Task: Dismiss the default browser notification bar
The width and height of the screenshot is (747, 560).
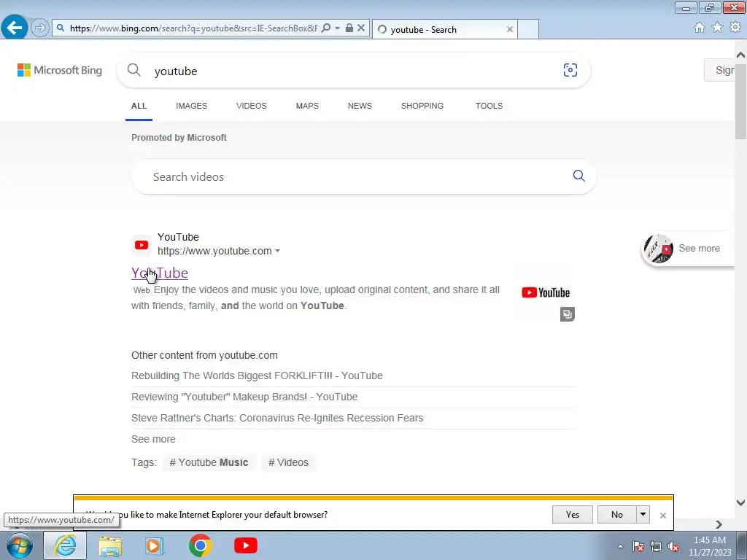Action: [x=662, y=516]
